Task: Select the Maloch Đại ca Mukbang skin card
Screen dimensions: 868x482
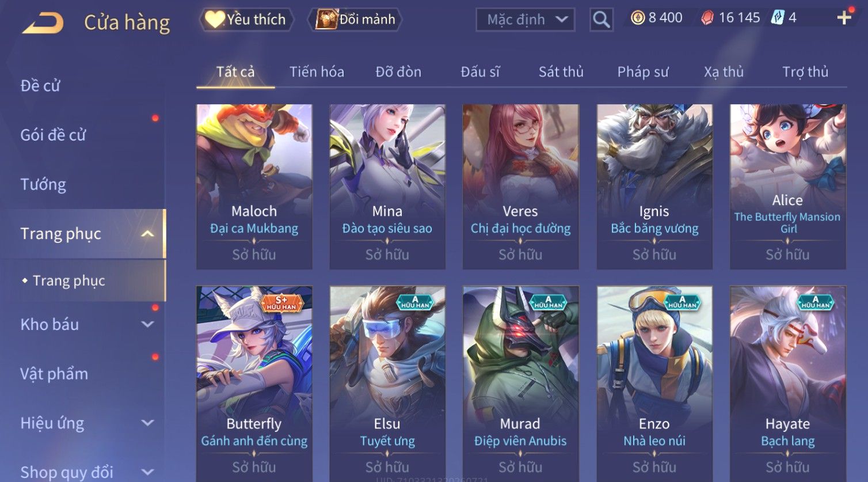Action: coord(254,187)
